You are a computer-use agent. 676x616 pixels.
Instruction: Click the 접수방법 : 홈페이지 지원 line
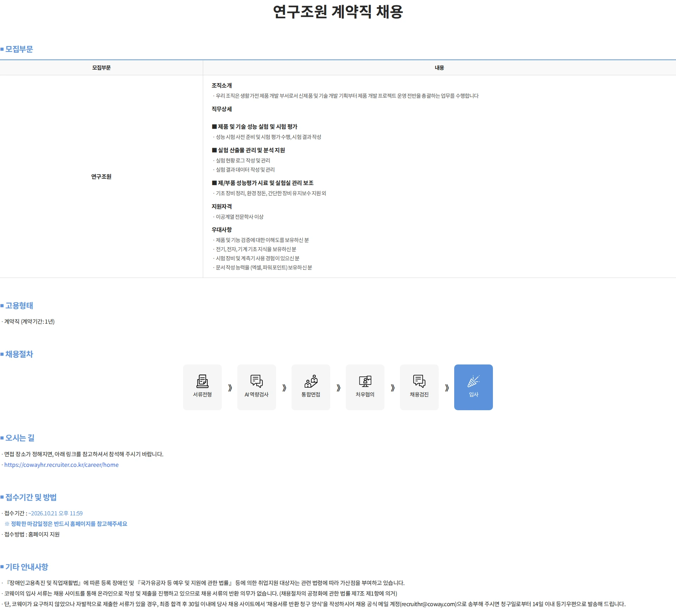(x=31, y=534)
